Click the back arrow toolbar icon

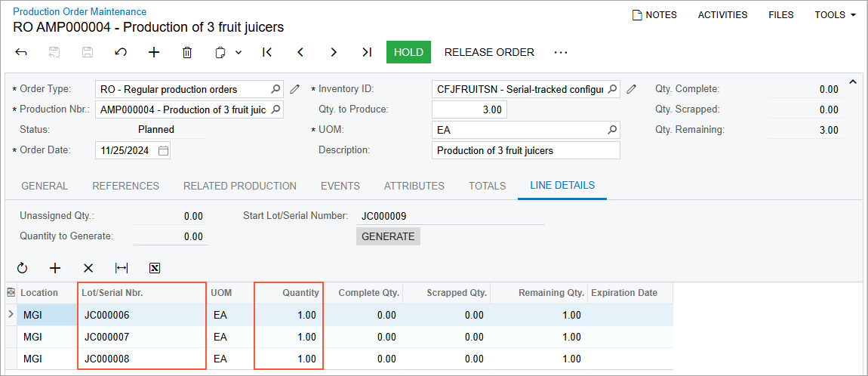[x=21, y=52]
